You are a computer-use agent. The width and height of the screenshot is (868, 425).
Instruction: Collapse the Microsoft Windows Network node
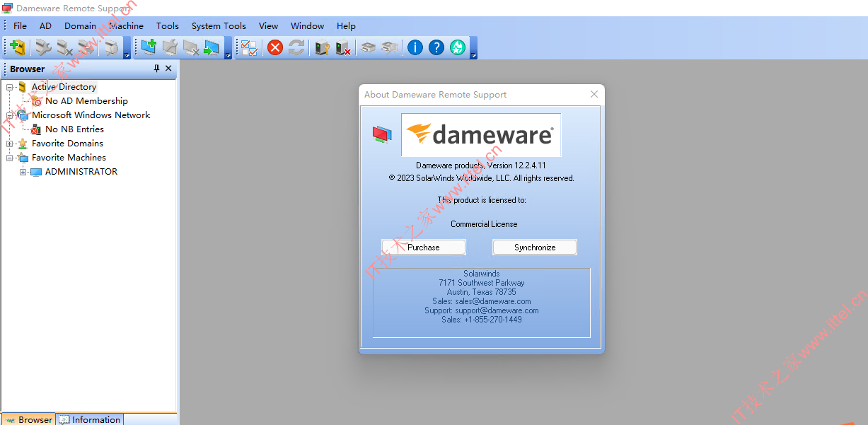tap(10, 115)
